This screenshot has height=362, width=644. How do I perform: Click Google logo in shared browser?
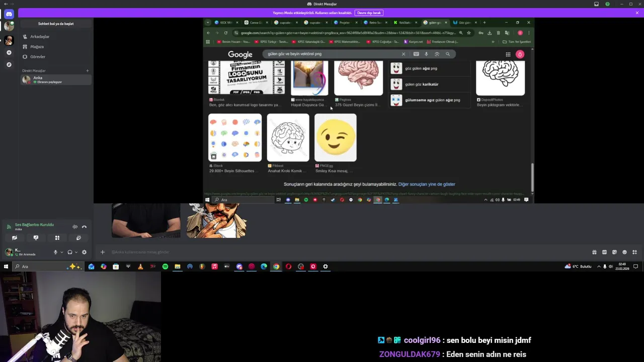[x=240, y=54]
